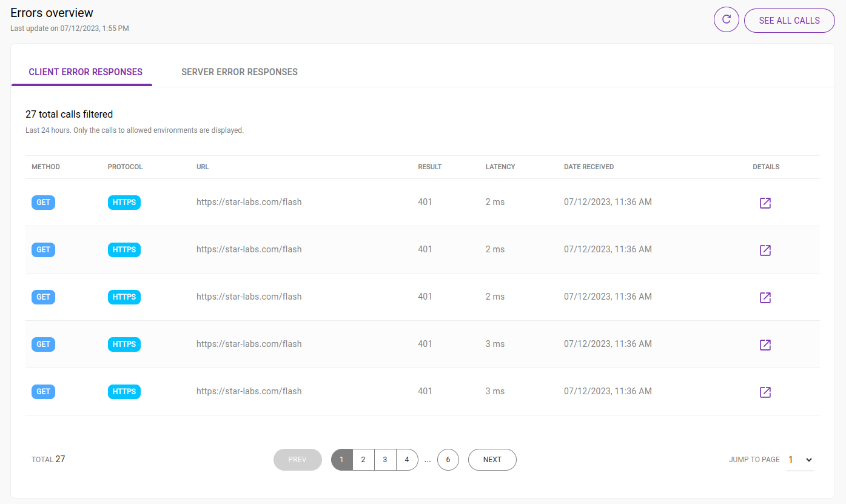Open details for the last visible error call
Screen dimensions: 846x504
765,392
